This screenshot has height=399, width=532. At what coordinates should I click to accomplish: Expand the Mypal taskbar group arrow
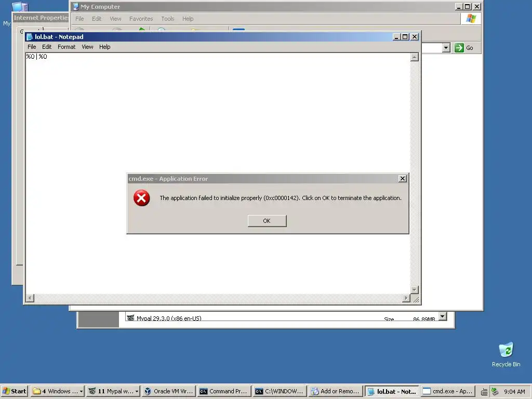137,391
